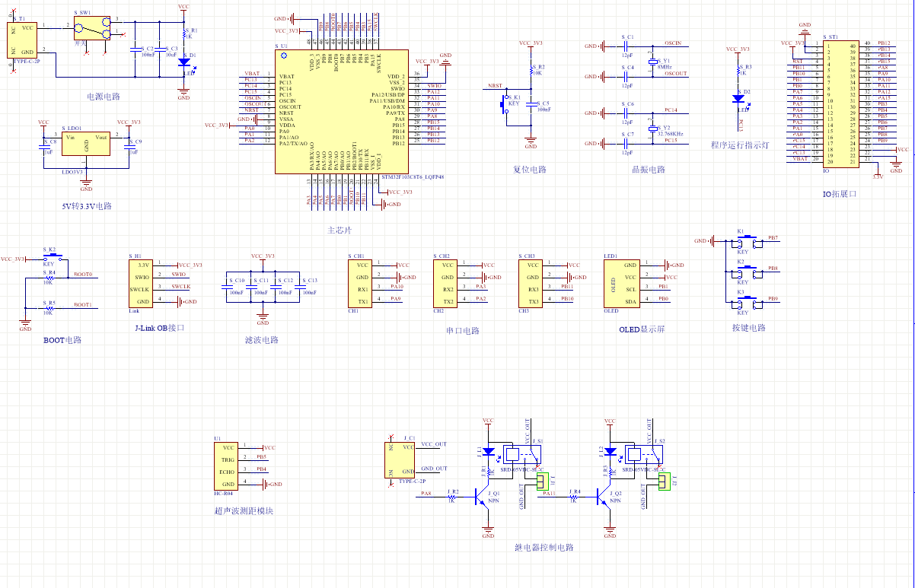The image size is (915, 588).
Task: Click the '主芯片' label under the MCU
Action: 340,229
